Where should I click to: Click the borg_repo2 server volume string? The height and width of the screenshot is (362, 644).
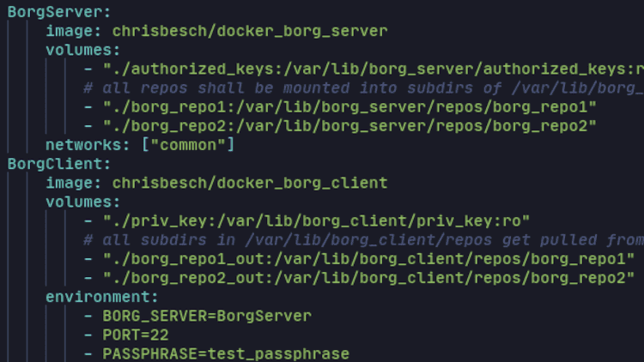coord(349,125)
